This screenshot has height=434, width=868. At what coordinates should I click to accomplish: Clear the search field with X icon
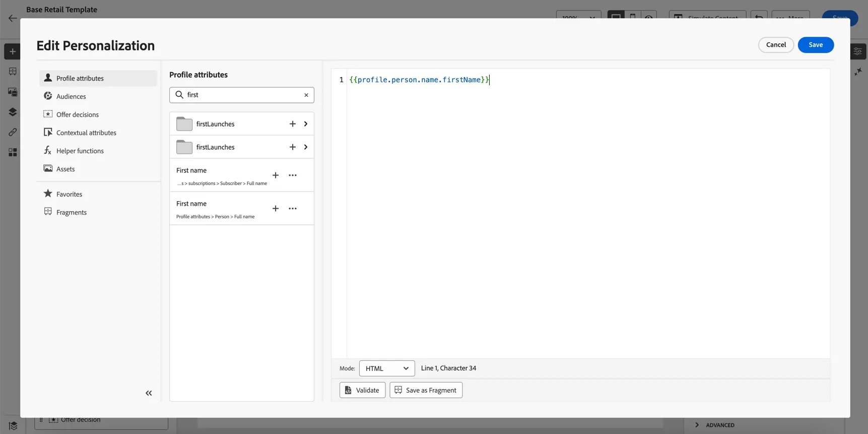(306, 95)
